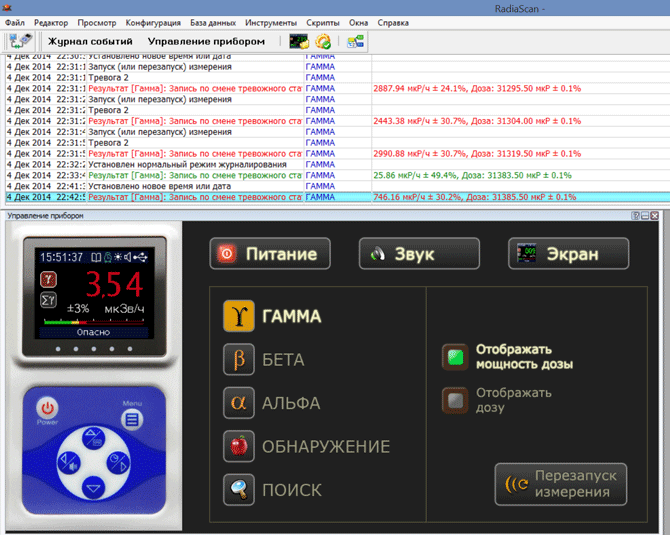The image size is (670, 535).
Task: Click the device connection icon in the toolbar
Action: [19, 41]
